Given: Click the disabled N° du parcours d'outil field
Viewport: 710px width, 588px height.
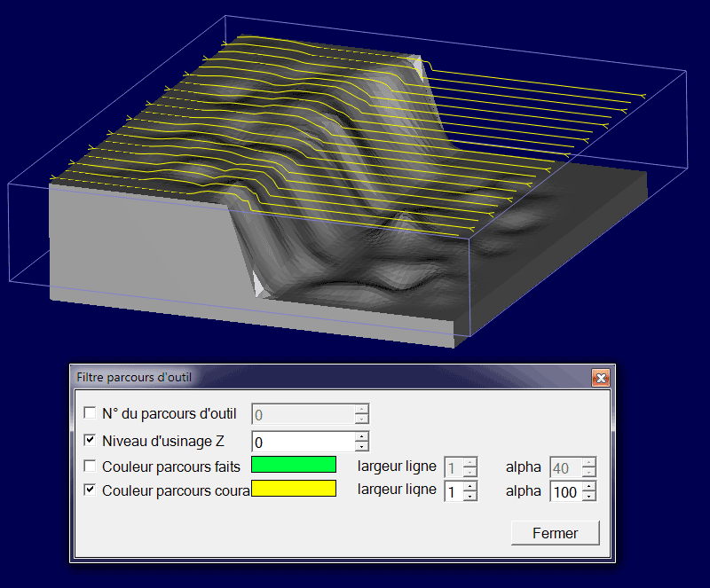Looking at the screenshot, I should (x=304, y=414).
